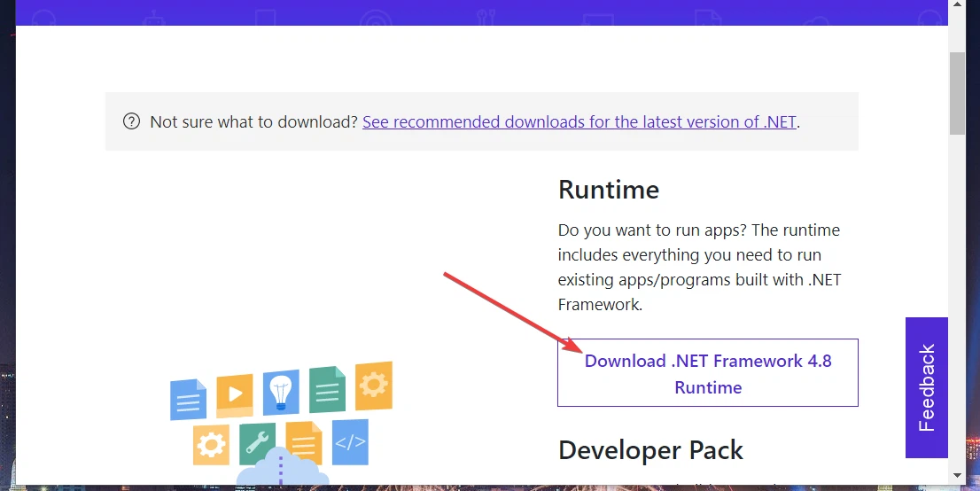Click the question mark info icon
The width and height of the screenshot is (980, 491).
click(131, 121)
